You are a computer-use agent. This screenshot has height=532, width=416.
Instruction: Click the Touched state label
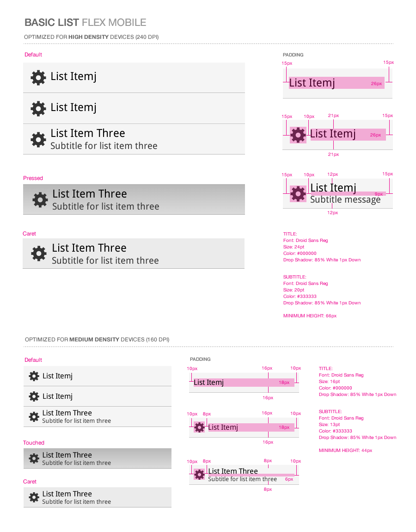pos(34,443)
